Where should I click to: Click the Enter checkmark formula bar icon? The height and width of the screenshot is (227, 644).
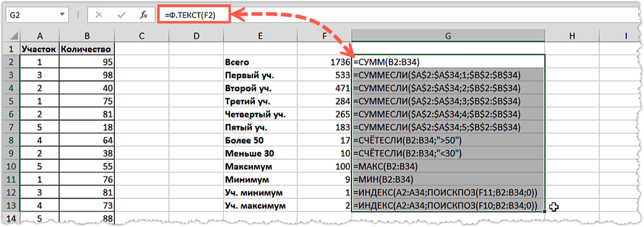tap(121, 15)
